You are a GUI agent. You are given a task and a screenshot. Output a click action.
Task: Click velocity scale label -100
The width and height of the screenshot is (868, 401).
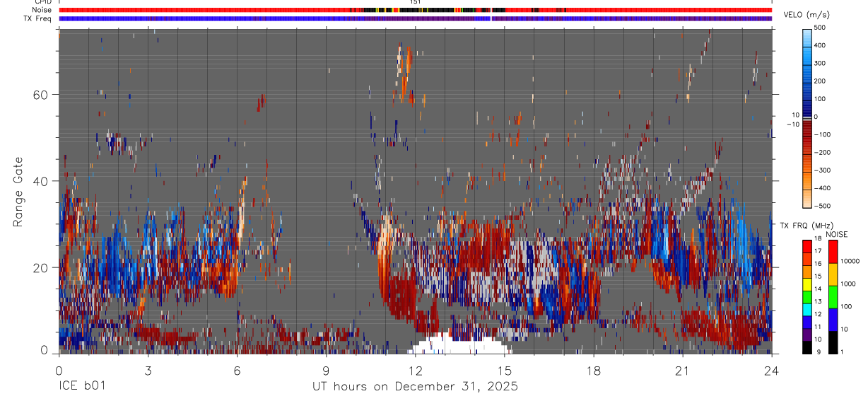coord(822,134)
